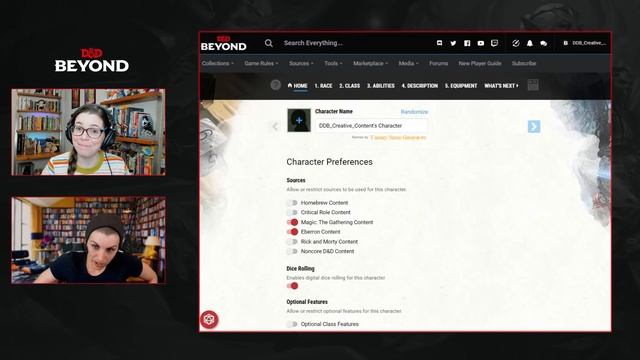This screenshot has width=640, height=360.
Task: Open the Facebook icon in the header
Action: 467,43
